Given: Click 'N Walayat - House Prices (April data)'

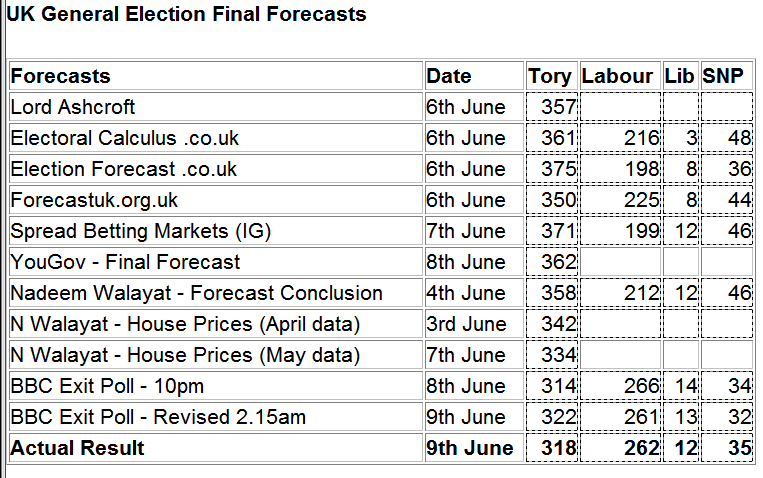Looking at the screenshot, I should tap(185, 324).
